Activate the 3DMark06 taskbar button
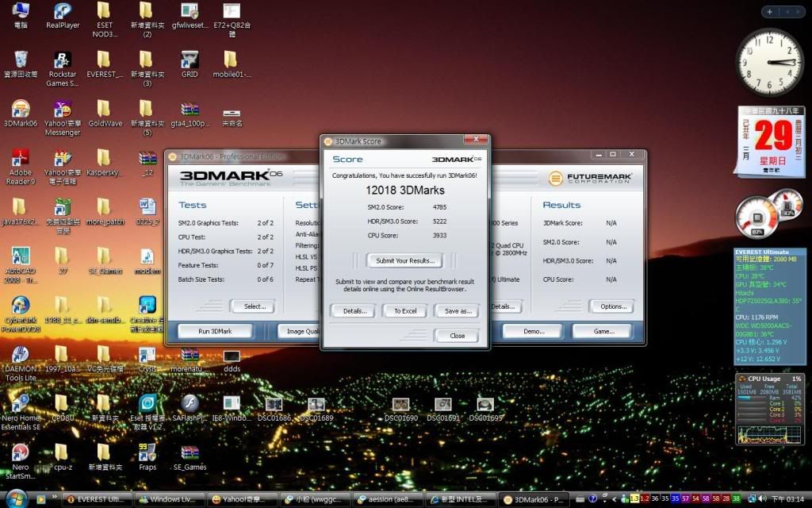The width and height of the screenshot is (812, 508). 534,500
